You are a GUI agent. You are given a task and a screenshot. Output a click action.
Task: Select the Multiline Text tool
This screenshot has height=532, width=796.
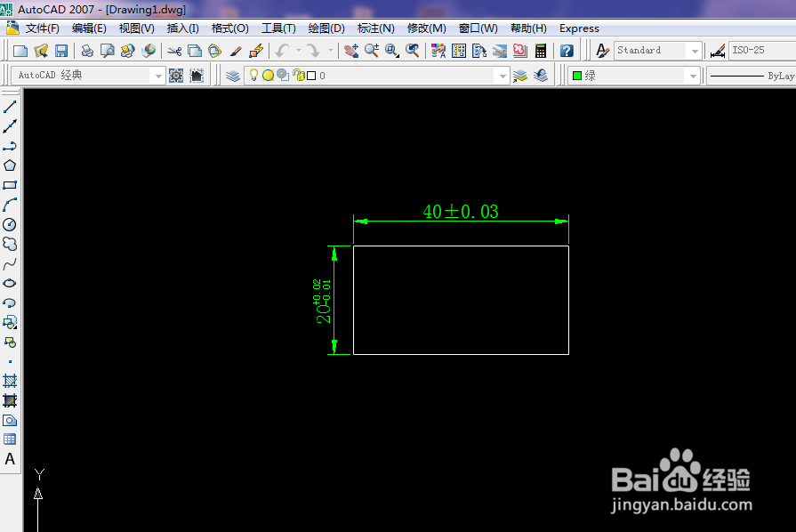[10, 459]
